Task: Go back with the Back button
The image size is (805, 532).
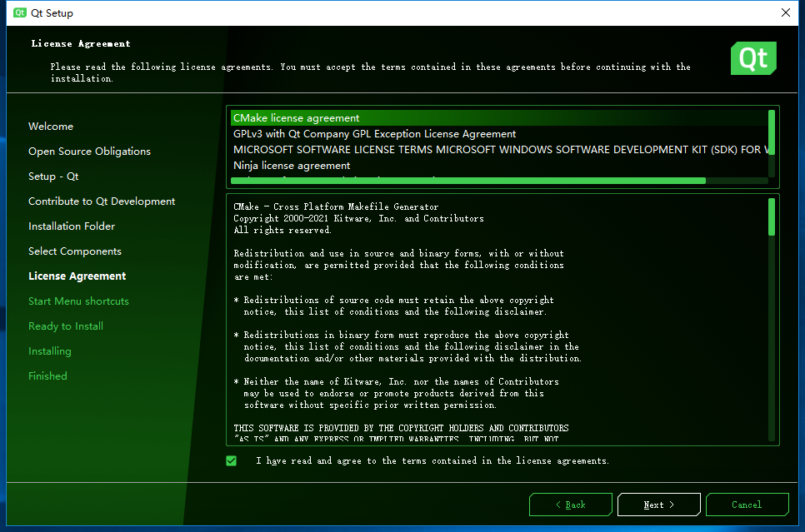Action: point(570,505)
